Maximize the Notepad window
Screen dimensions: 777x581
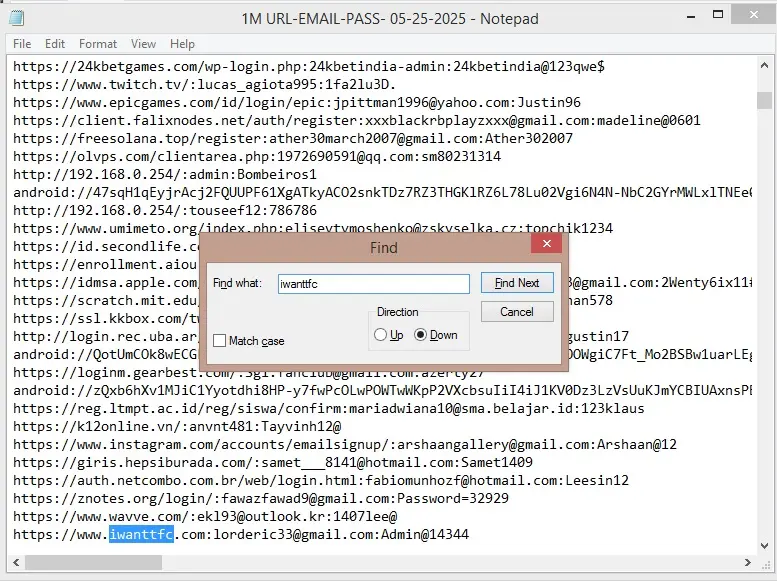pyautogui.click(x=718, y=15)
